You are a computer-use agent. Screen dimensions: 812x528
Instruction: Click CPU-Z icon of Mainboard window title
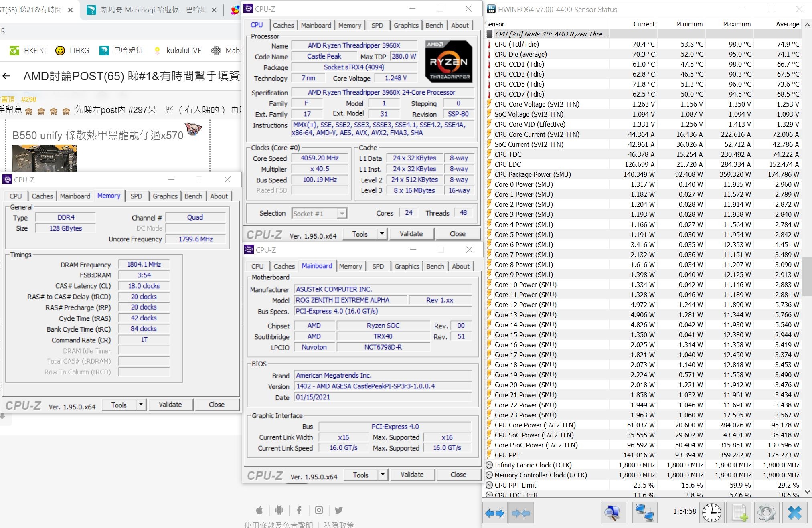pos(249,250)
